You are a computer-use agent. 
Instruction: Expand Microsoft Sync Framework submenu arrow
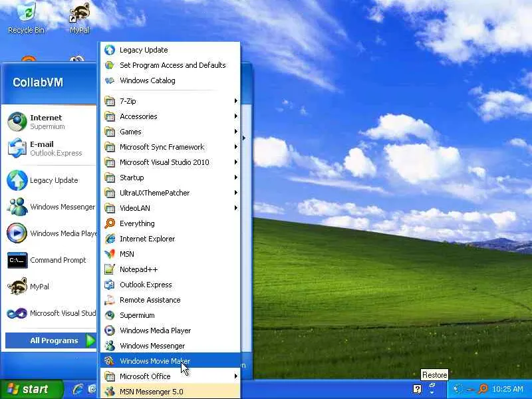point(235,147)
